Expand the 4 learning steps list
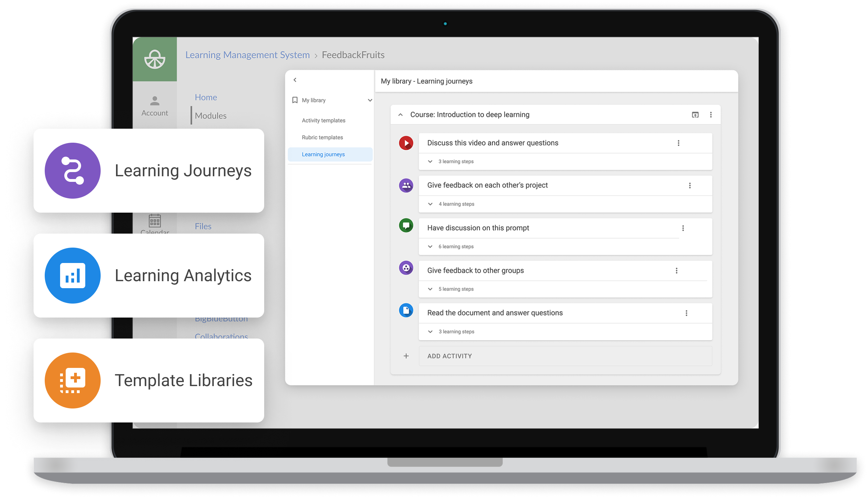The height and width of the screenshot is (498, 868). (x=430, y=204)
